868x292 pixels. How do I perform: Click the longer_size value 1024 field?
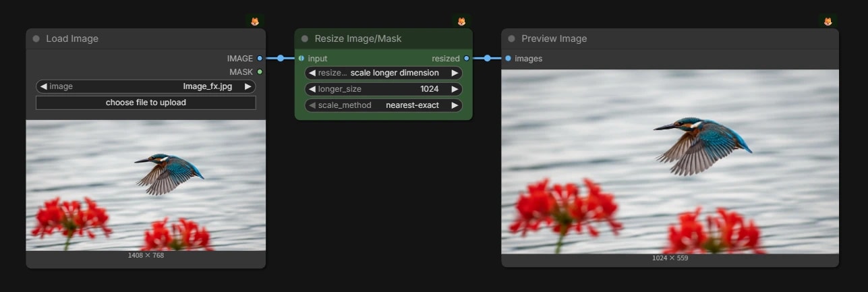[x=384, y=89]
